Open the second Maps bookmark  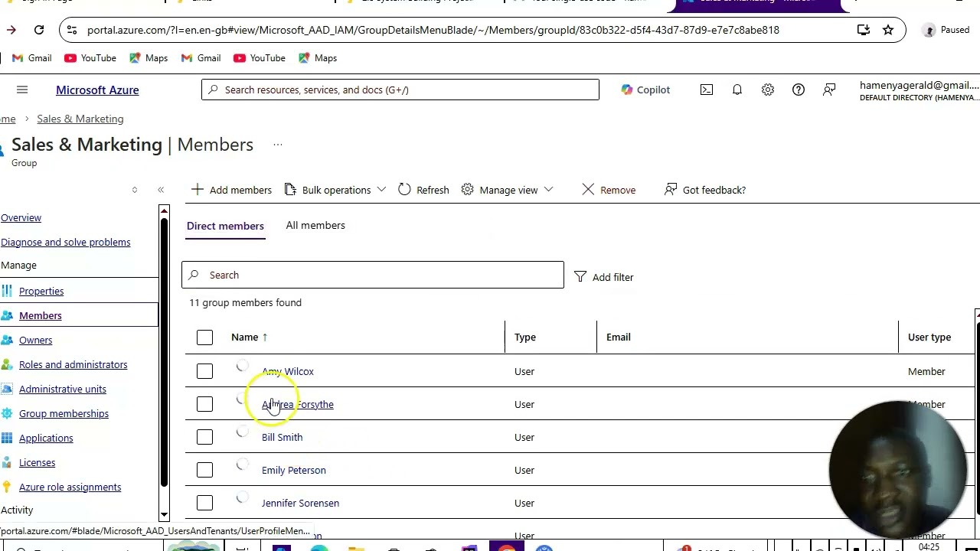(x=318, y=58)
